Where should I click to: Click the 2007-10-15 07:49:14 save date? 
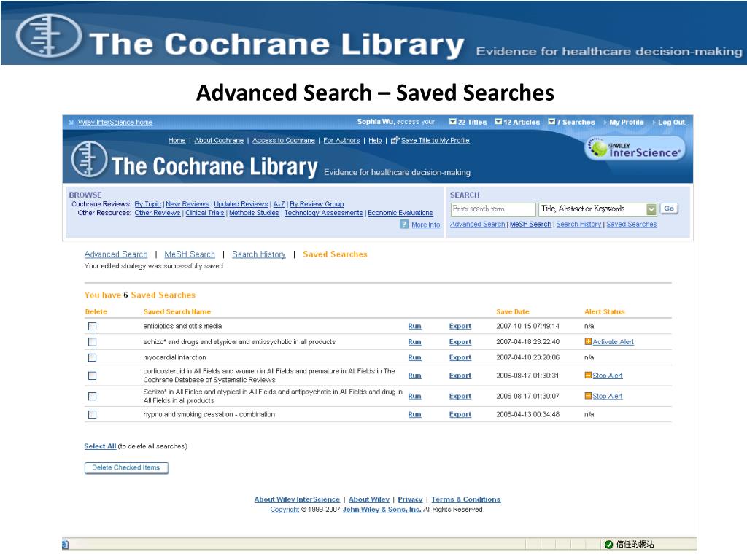pyautogui.click(x=528, y=326)
